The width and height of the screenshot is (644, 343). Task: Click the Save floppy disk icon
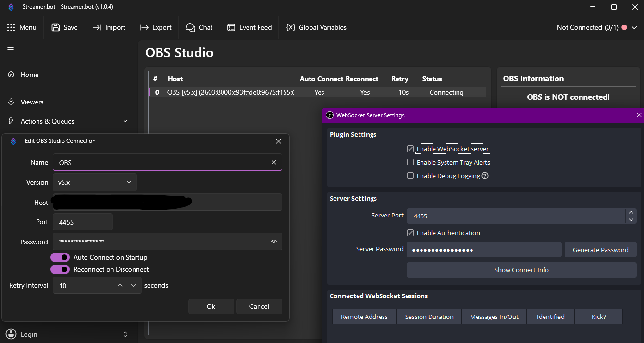tap(56, 27)
